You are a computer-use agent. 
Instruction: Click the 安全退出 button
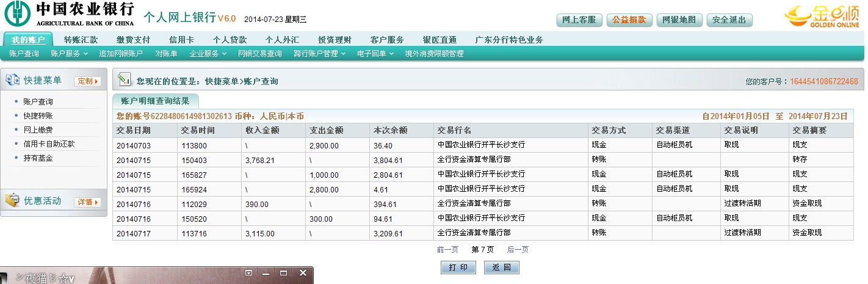point(729,20)
